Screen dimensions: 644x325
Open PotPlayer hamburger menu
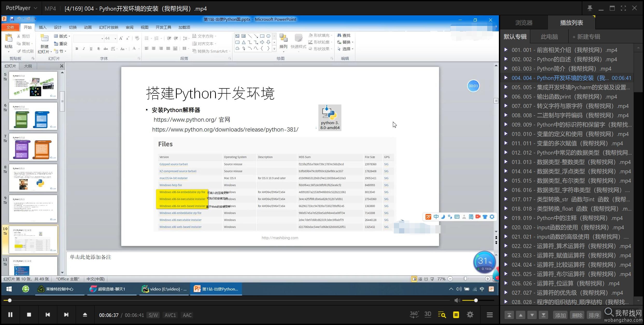coord(490,315)
